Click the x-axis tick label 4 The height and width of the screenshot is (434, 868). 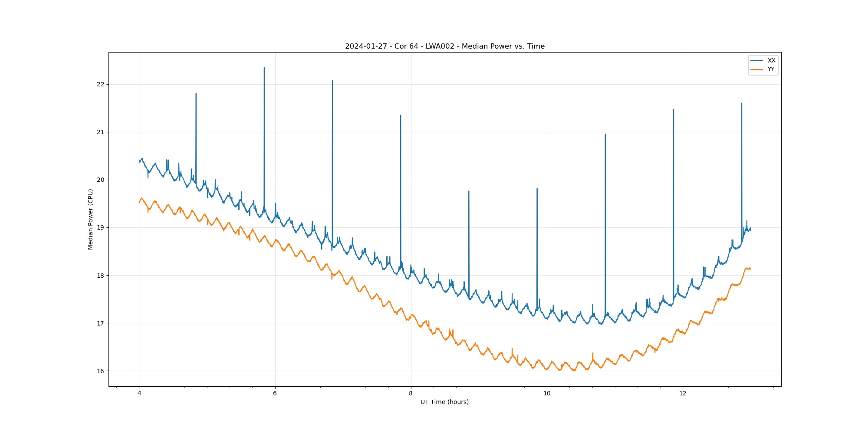pyautogui.click(x=139, y=394)
